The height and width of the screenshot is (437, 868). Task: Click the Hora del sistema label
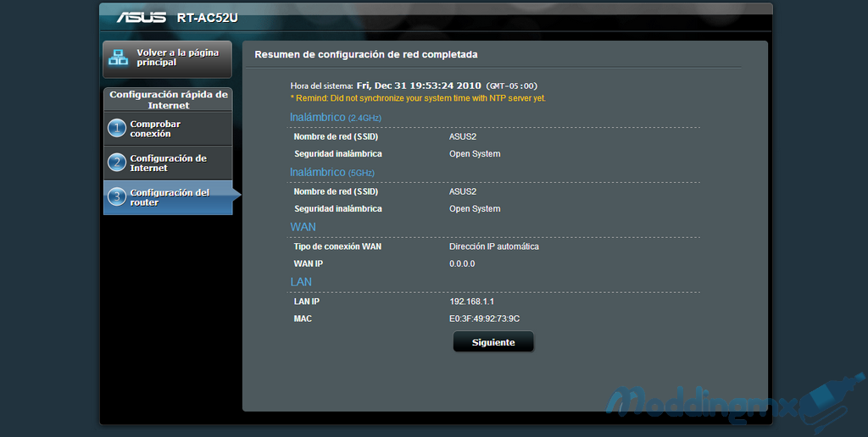pyautogui.click(x=321, y=86)
